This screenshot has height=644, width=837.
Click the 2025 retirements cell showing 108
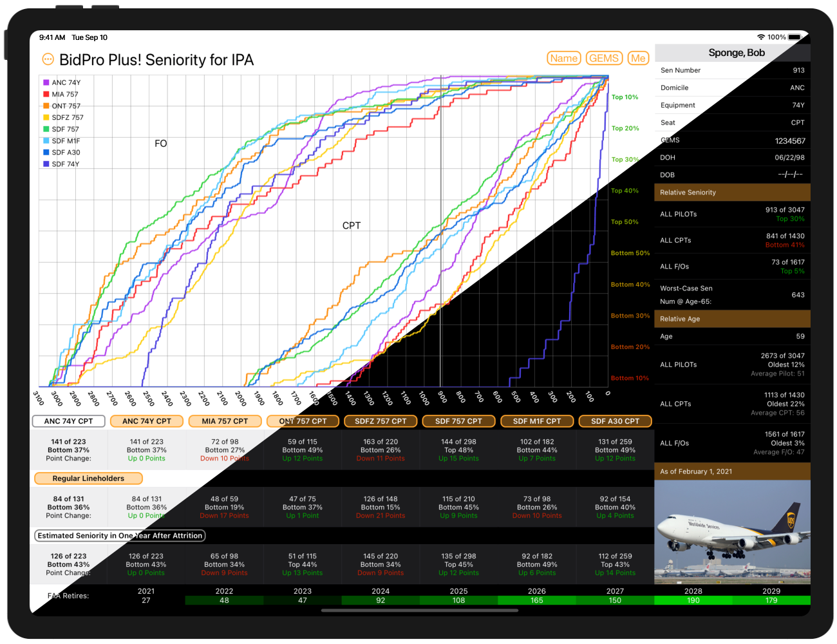point(458,600)
